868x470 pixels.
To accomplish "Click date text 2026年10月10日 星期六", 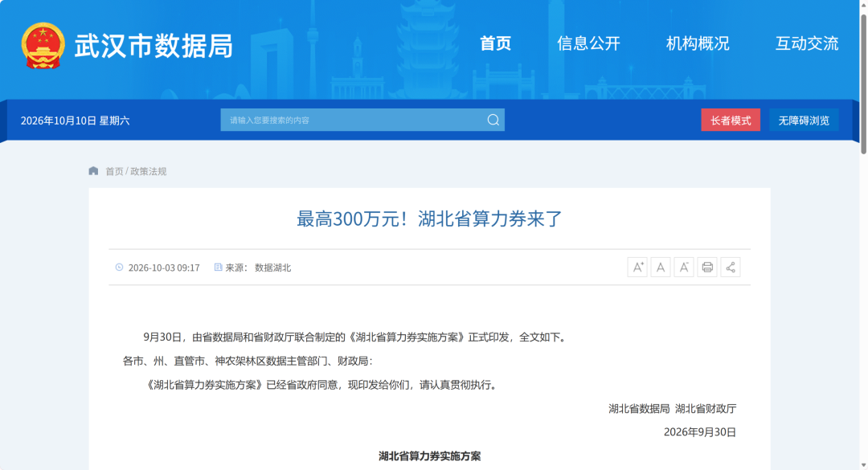I will tap(76, 121).
